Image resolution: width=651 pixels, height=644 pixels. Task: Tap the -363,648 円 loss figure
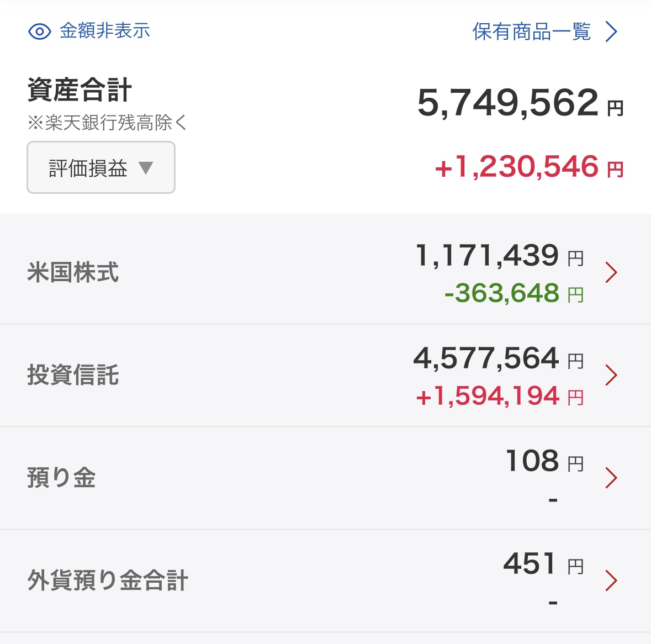click(x=514, y=293)
